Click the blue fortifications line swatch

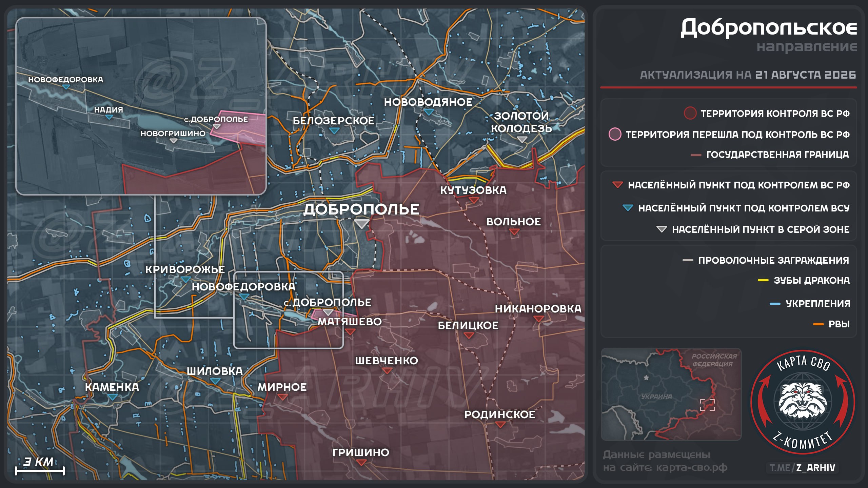[775, 304]
